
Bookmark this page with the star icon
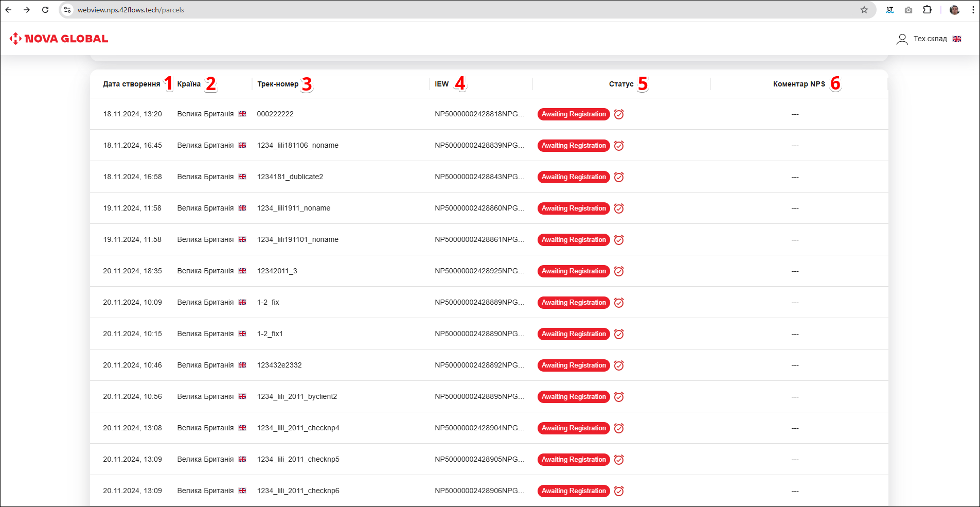pyautogui.click(x=864, y=10)
